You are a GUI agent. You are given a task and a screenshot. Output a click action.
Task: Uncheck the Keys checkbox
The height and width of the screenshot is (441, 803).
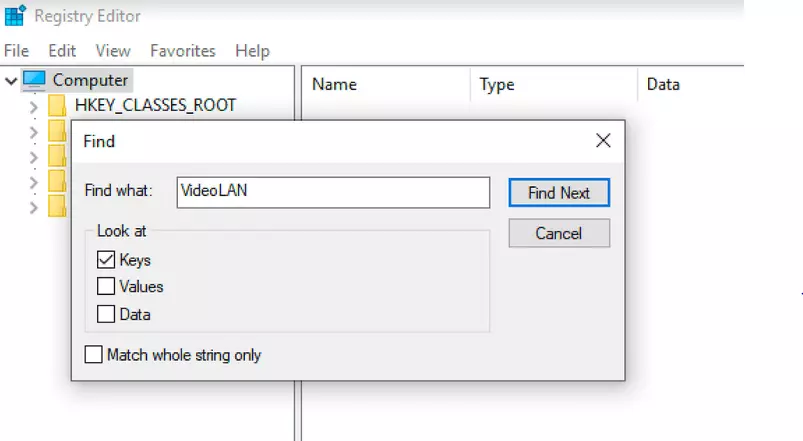[x=106, y=260]
